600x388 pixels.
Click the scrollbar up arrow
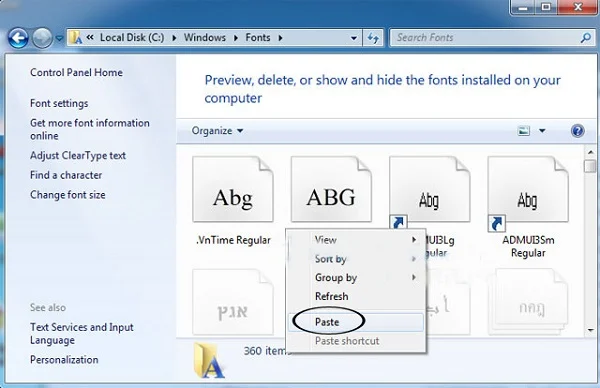click(590, 152)
